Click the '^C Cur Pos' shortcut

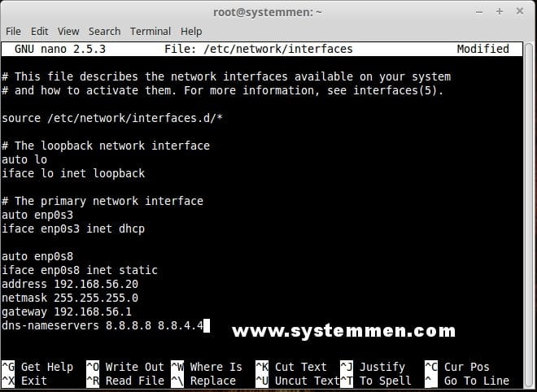tap(457, 367)
